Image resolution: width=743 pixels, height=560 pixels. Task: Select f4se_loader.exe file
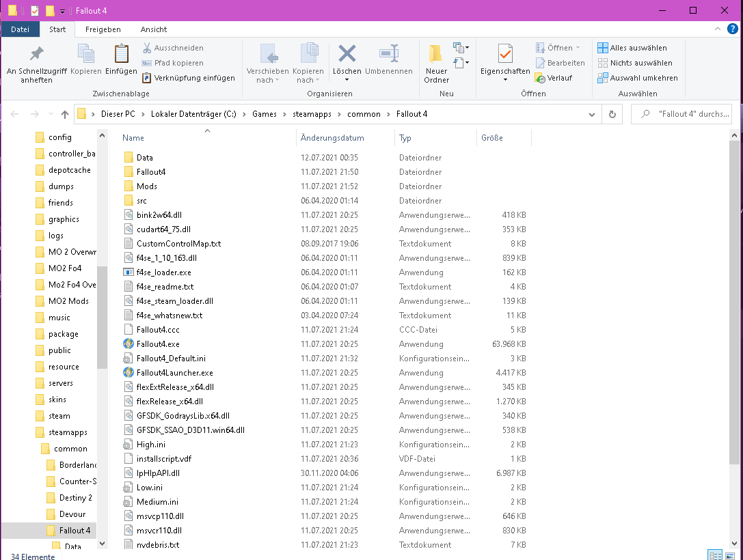pos(163,272)
